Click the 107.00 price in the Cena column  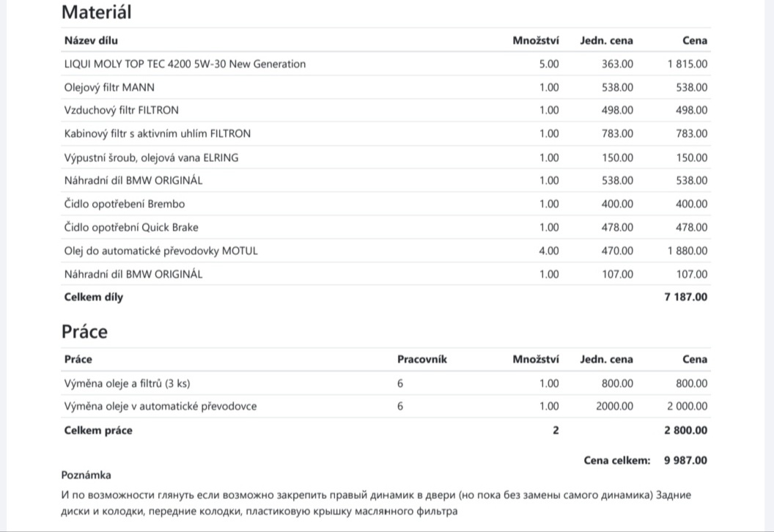pyautogui.click(x=692, y=274)
